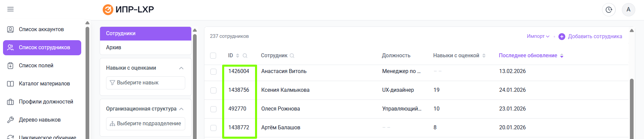644x139 pixels.
Task: Click the ИПР-LXP logo
Action: click(x=128, y=10)
